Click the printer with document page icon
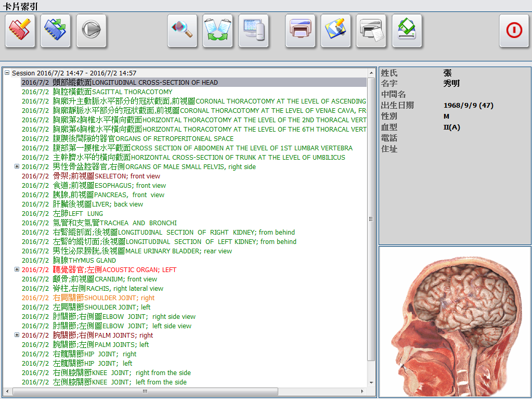The height and width of the screenshot is (399, 532). click(371, 31)
